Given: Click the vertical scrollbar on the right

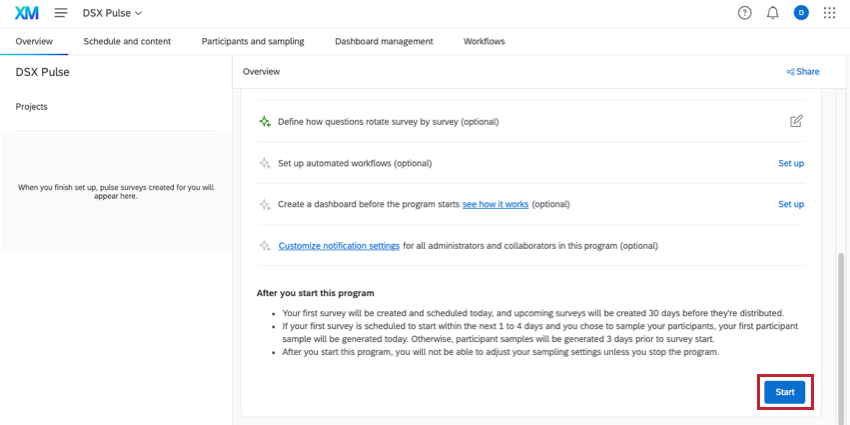Looking at the screenshot, I should click(841, 330).
